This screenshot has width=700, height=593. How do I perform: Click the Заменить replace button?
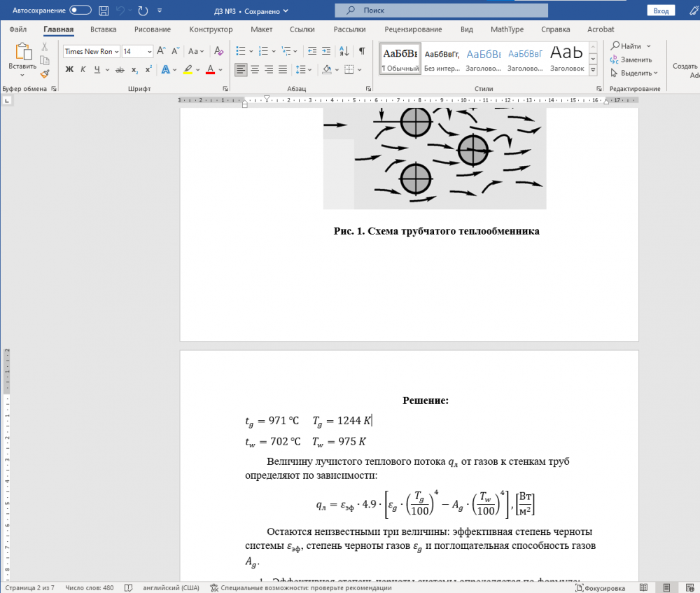(631, 60)
